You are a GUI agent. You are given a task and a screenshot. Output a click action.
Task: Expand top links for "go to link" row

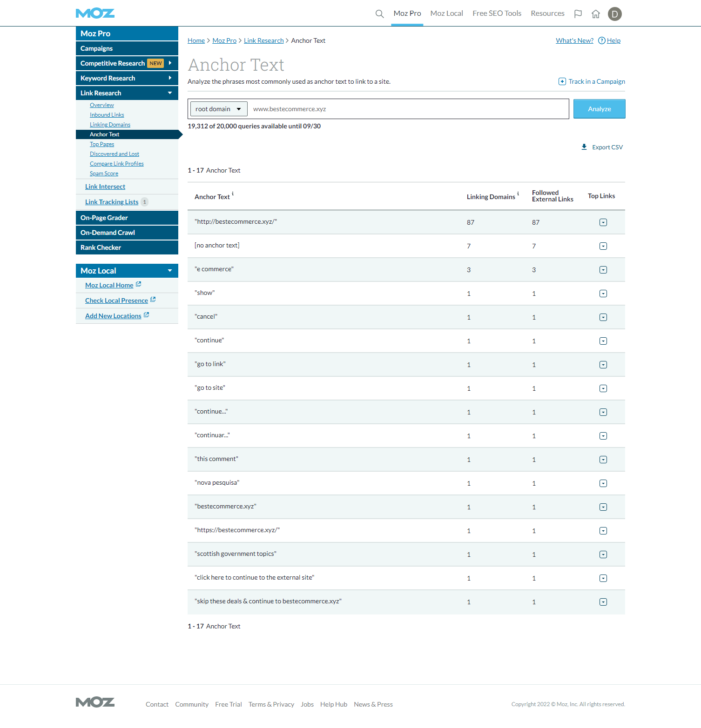[603, 365]
